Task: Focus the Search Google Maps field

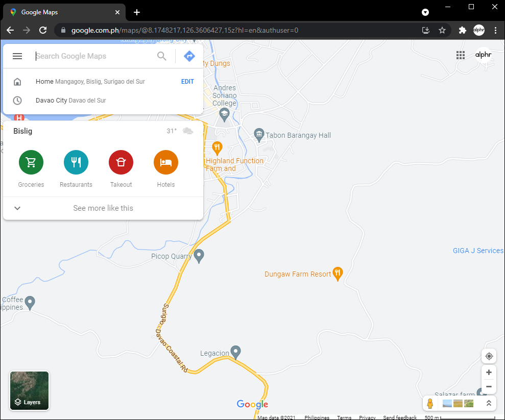Action: pyautogui.click(x=95, y=56)
